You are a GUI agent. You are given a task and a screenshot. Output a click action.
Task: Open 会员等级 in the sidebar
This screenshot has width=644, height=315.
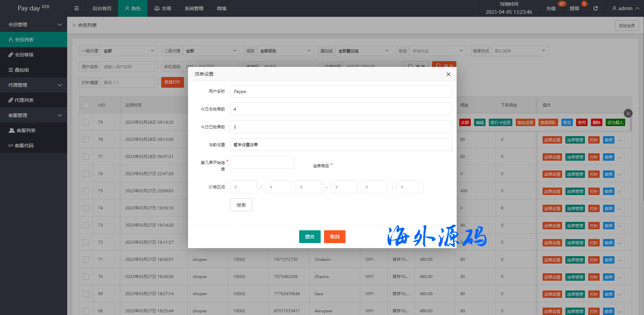24,55
